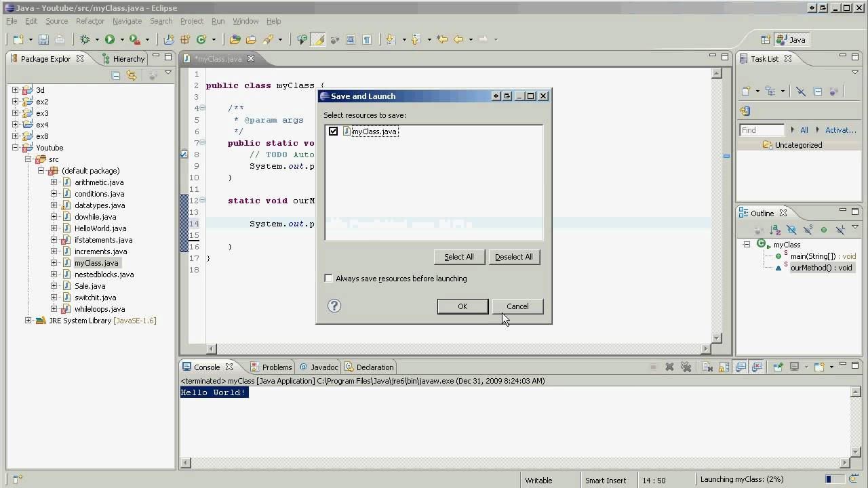Click the New Java Class icon
Screen dimensions: 868x488
201,40
